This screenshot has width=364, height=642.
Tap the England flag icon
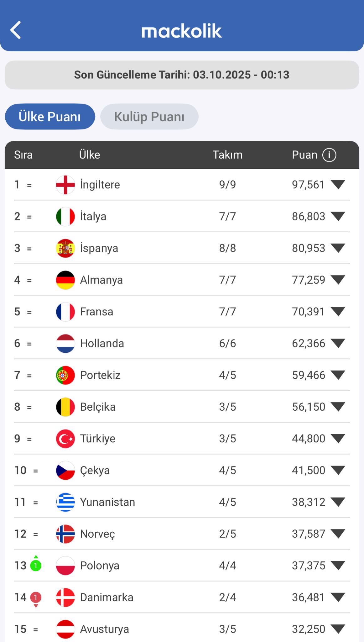tap(65, 185)
